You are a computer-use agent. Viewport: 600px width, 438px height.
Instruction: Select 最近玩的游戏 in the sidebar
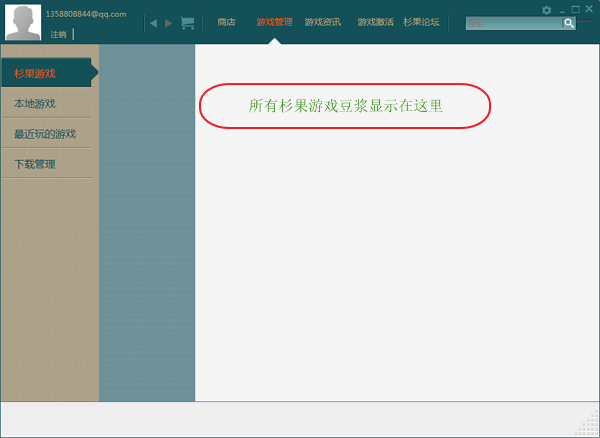pos(47,134)
